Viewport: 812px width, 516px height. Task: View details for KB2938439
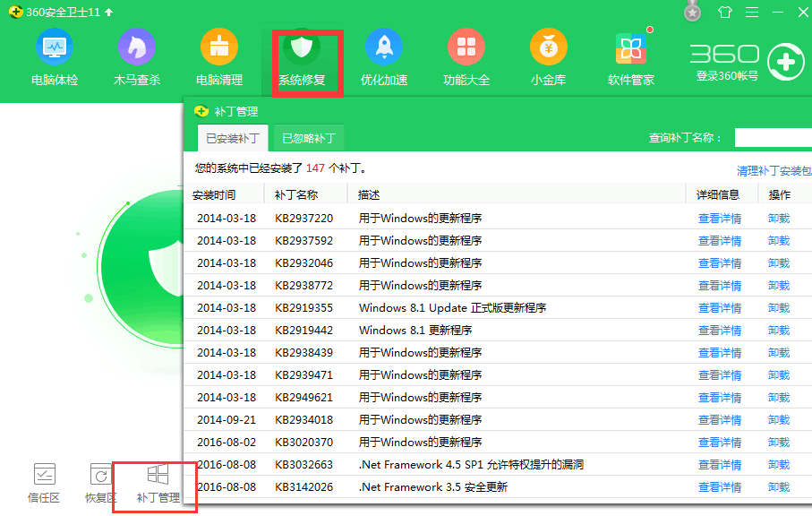point(720,352)
